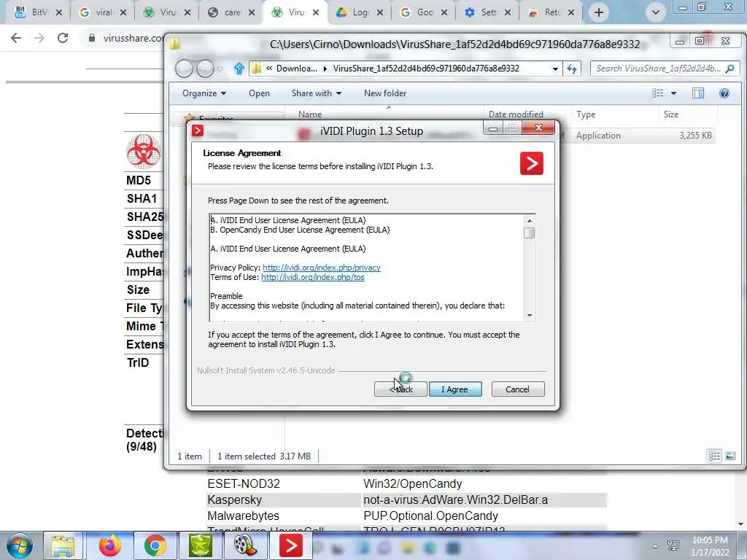
Task: Open Chrome tab search dropdown
Action: [656, 12]
